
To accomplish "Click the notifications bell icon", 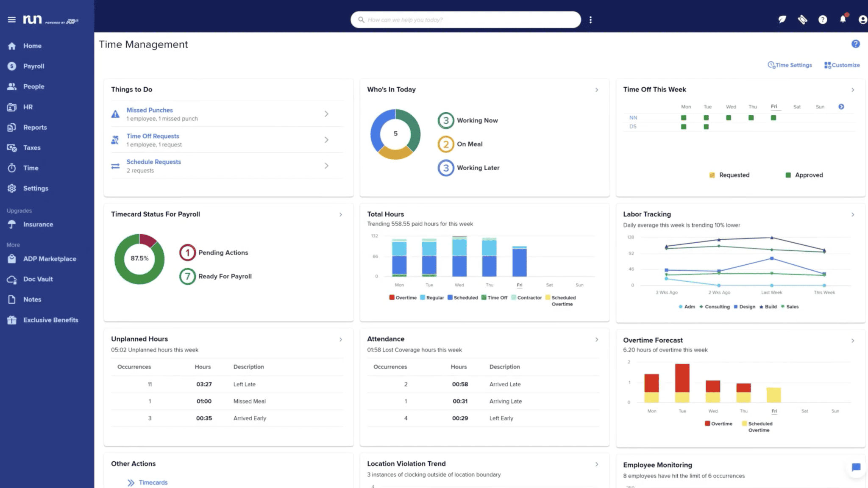I will [x=843, y=19].
